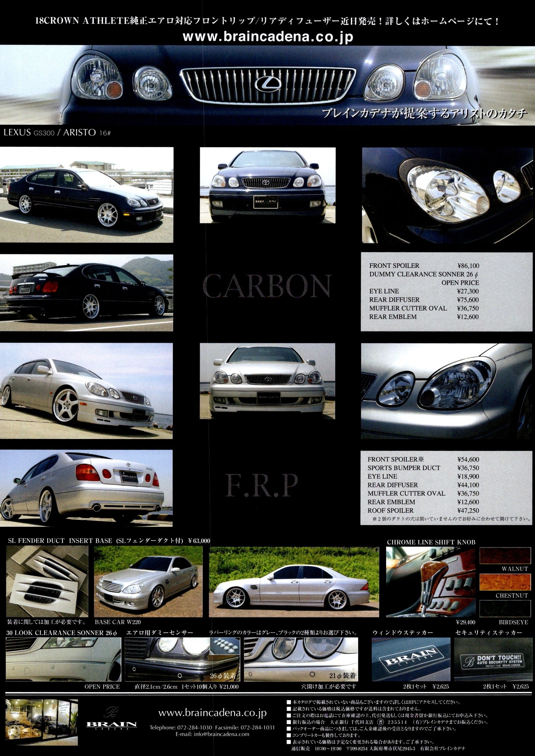This screenshot has width=535, height=756.
Task: Open the silver W220 front three-quarter photo
Action: coord(148,581)
